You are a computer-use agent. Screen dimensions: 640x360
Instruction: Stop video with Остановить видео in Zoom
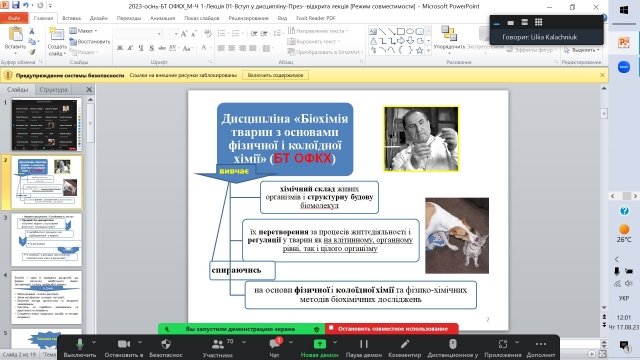click(x=124, y=348)
